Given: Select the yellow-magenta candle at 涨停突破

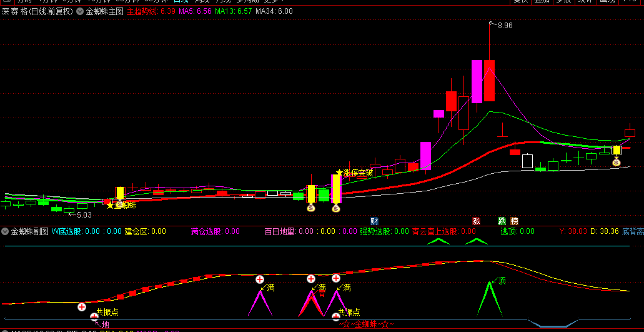Looking at the screenshot, I should point(336,189).
